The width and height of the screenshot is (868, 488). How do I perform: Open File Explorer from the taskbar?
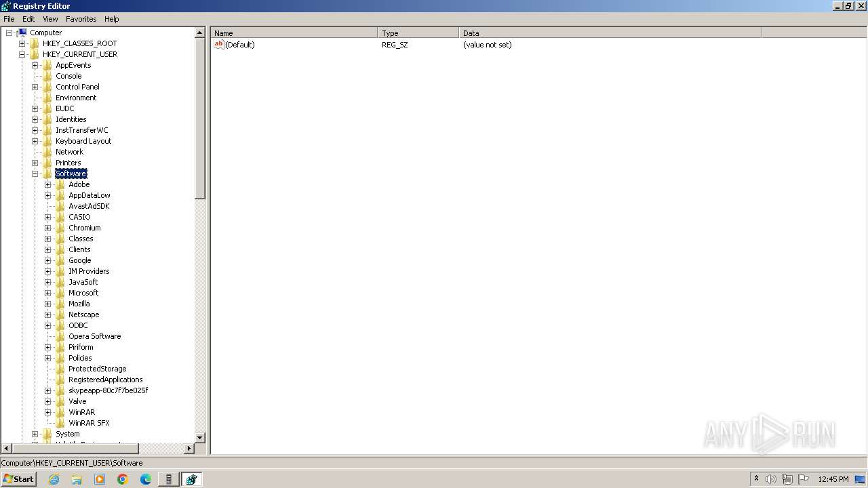(x=77, y=479)
